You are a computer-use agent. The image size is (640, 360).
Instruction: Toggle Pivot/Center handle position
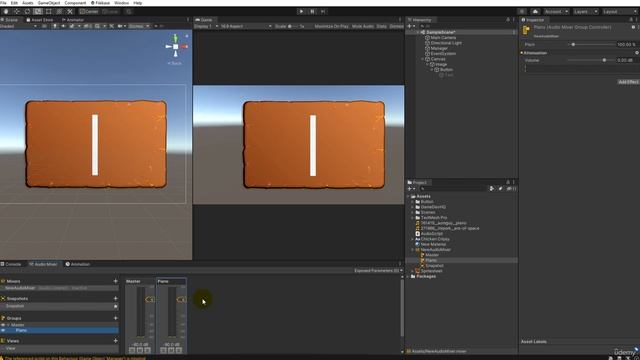89,11
